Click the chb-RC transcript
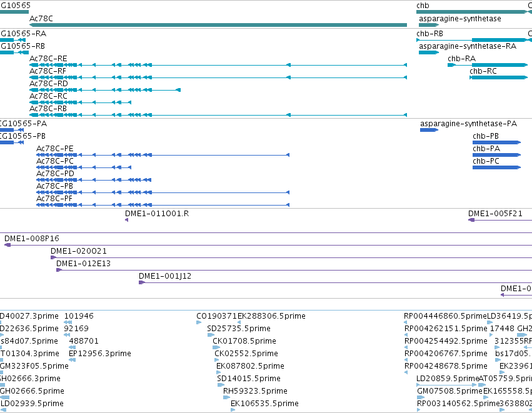532x413 pixels. point(499,77)
